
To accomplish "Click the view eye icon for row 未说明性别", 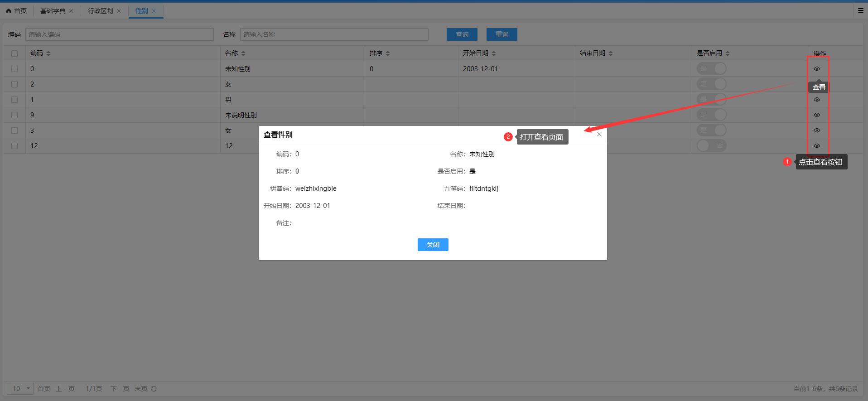I will tap(816, 115).
